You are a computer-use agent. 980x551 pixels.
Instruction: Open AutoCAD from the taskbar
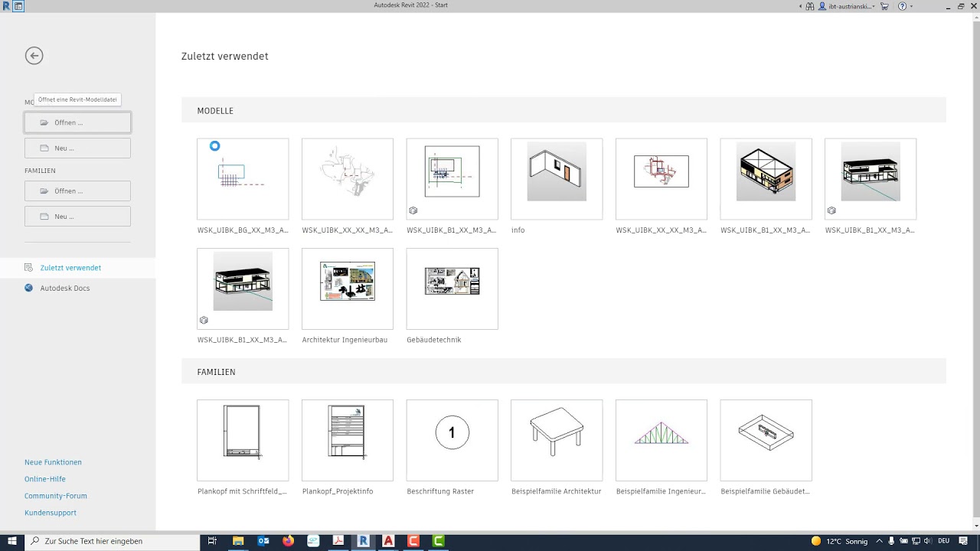tap(389, 541)
